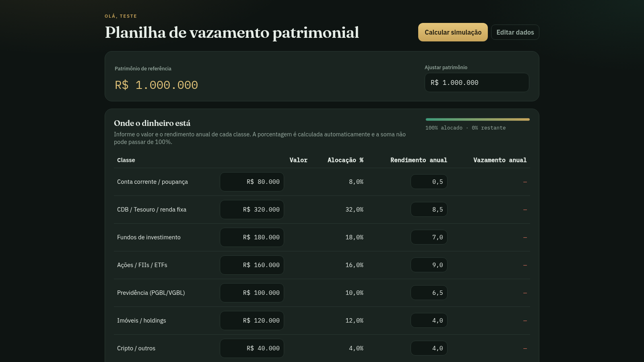The width and height of the screenshot is (644, 362).
Task: Edit Previdência (PGBL/VGBL) value field
Action: click(x=252, y=293)
